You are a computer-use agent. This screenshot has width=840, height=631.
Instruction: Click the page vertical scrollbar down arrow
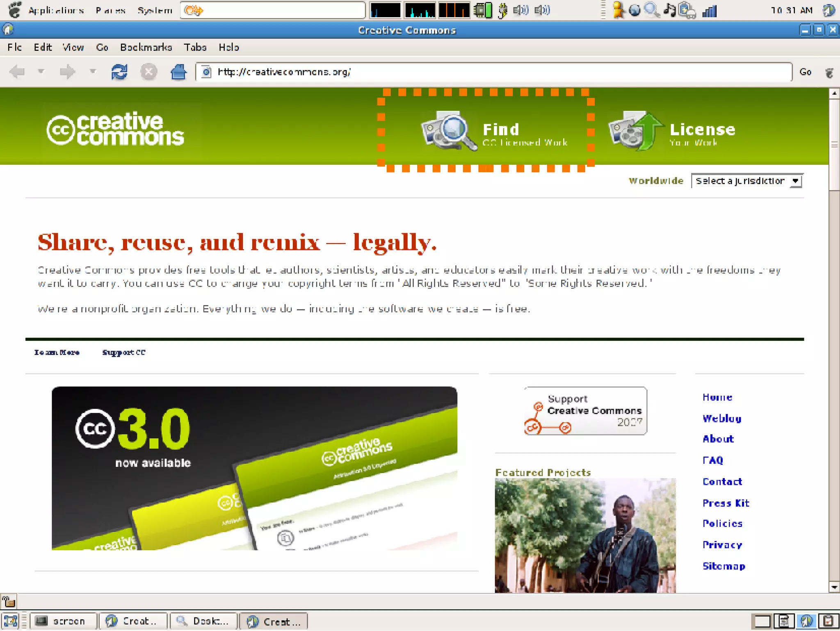click(834, 587)
